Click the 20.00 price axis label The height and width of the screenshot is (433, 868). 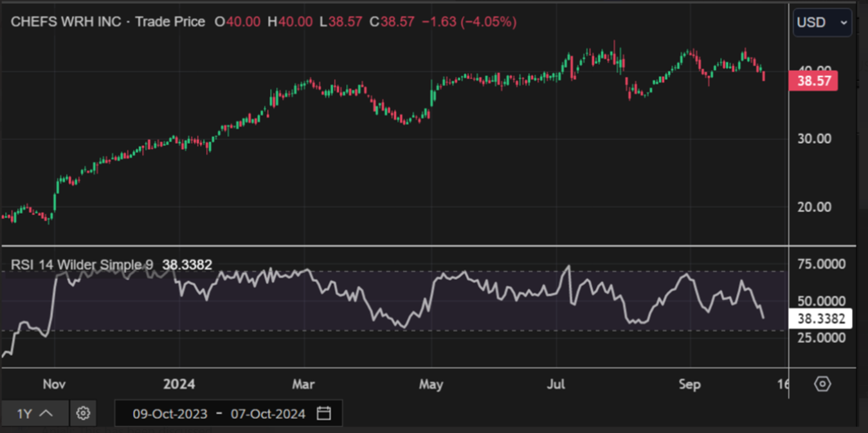click(815, 207)
